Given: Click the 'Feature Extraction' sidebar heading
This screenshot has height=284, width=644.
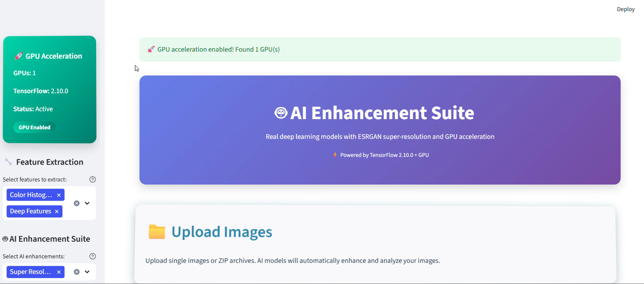Looking at the screenshot, I should pyautogui.click(x=50, y=162).
